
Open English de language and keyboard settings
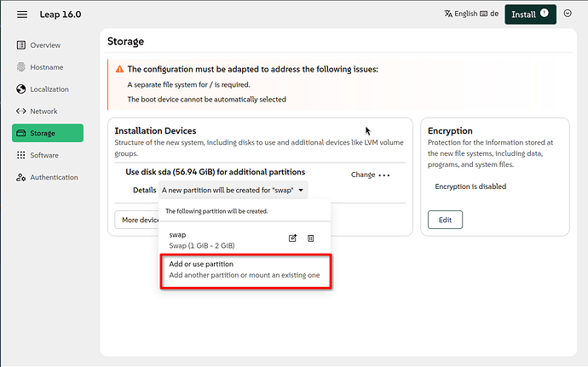coord(471,14)
